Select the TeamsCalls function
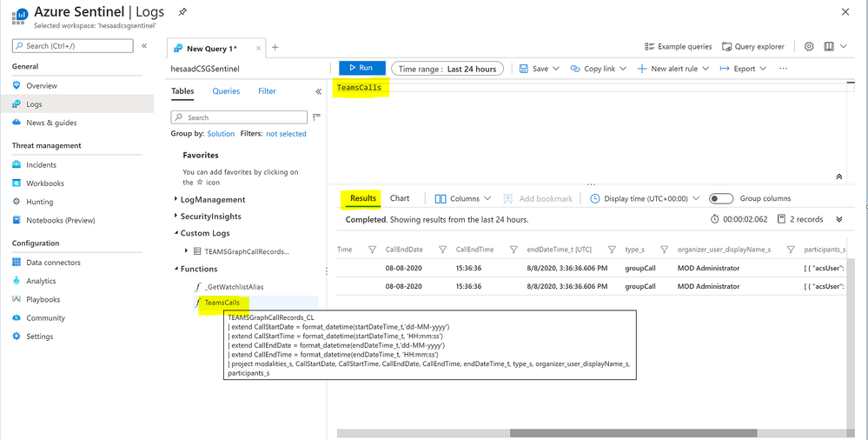 (x=222, y=303)
